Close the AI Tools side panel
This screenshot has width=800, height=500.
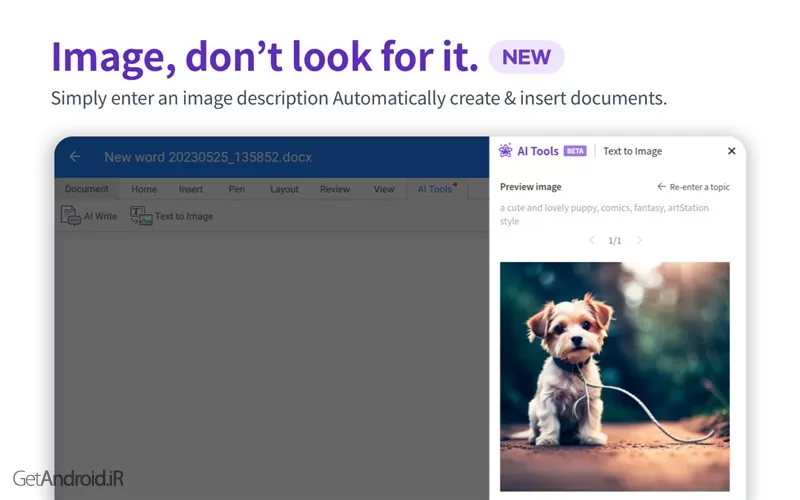[x=731, y=151]
